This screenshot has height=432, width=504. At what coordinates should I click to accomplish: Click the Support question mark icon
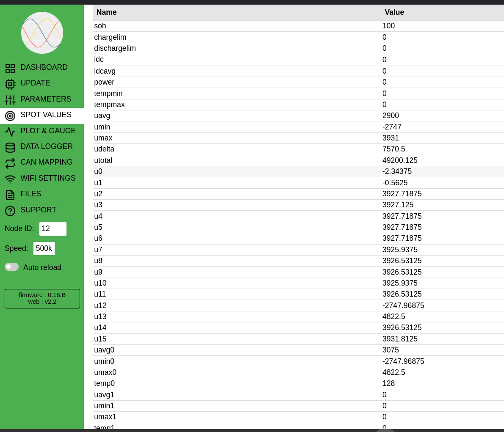click(10, 211)
